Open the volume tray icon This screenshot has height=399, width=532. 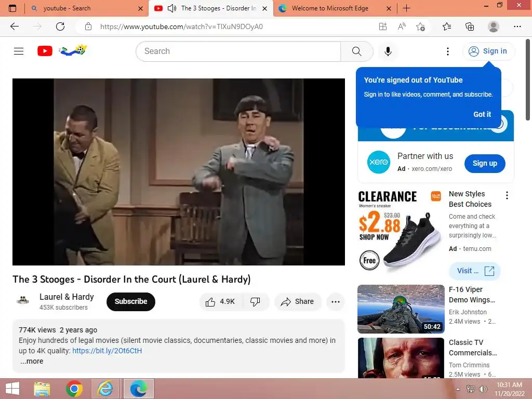tap(483, 389)
